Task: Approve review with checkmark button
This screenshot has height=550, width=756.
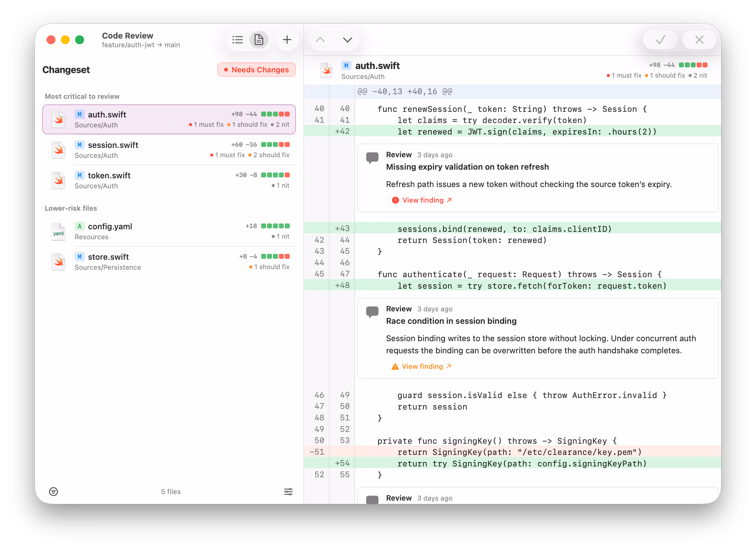Action: click(x=660, y=40)
